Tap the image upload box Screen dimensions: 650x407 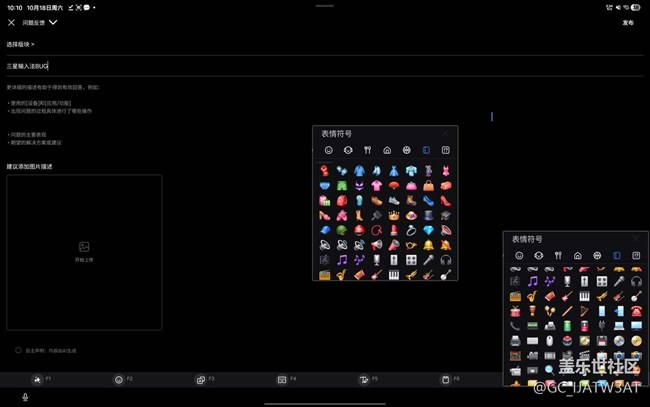tap(84, 252)
